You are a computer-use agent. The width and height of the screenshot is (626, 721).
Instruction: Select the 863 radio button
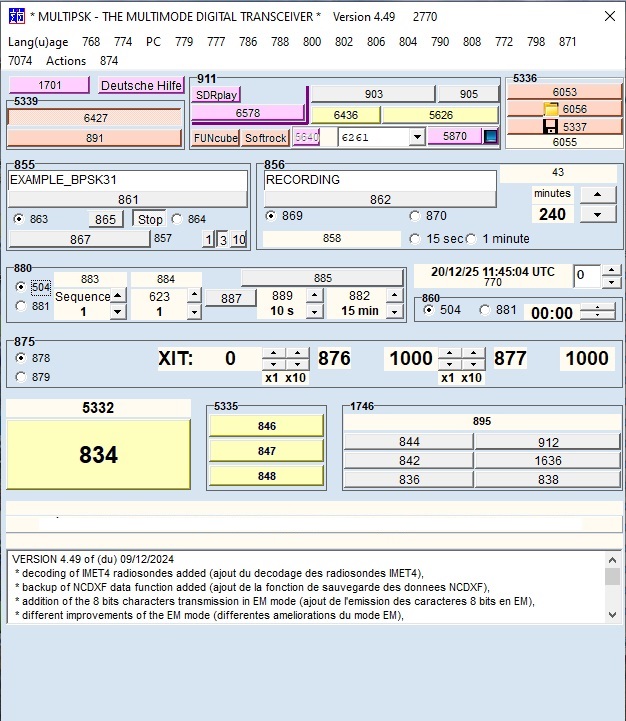tap(19, 219)
